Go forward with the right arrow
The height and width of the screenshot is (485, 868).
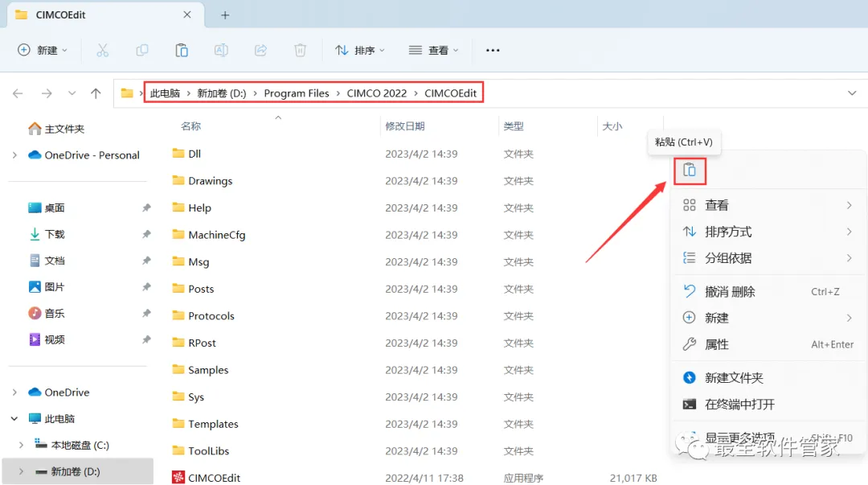click(47, 93)
